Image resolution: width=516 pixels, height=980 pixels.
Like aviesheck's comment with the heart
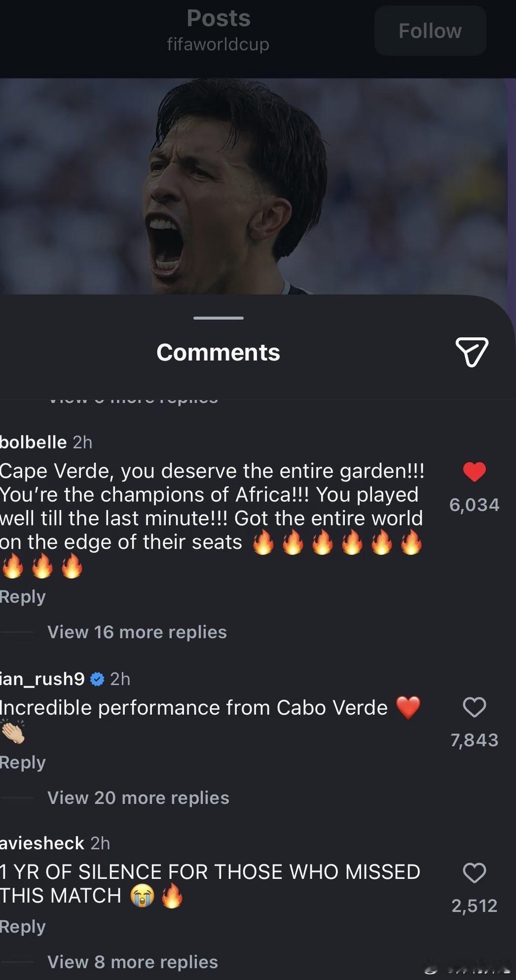(475, 873)
